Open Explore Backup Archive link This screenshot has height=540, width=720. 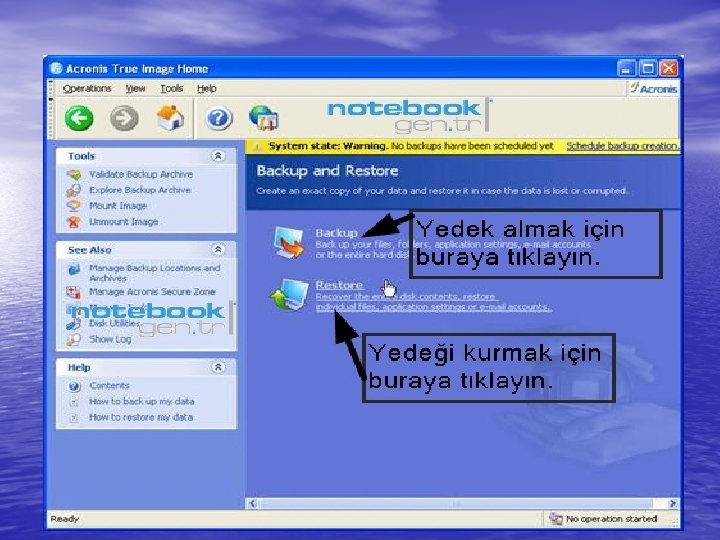pos(140,190)
